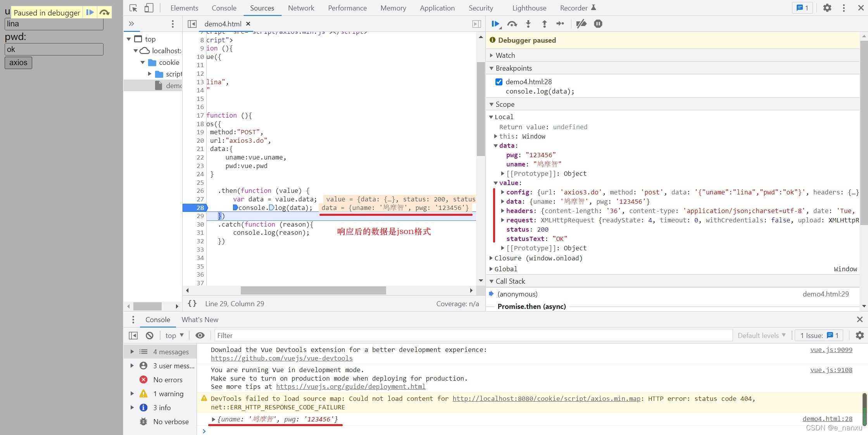This screenshot has height=435, width=868.
Task: Show the console sidebar toggle icon
Action: (x=133, y=335)
